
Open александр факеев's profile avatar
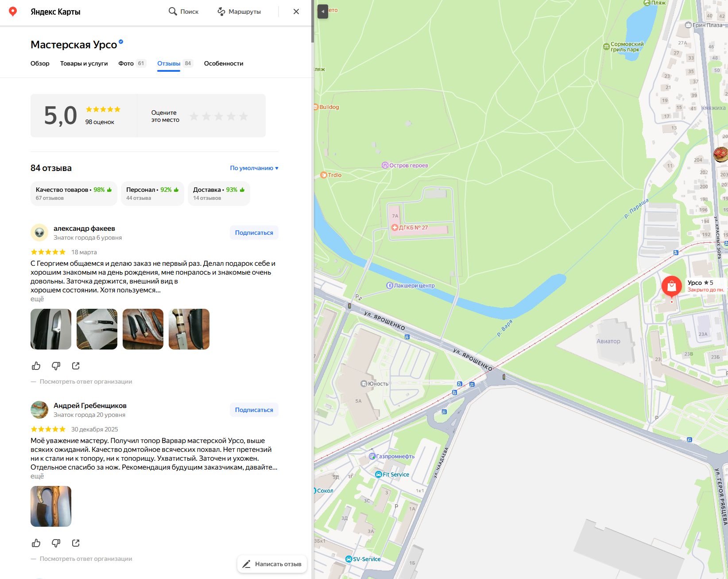coord(39,233)
